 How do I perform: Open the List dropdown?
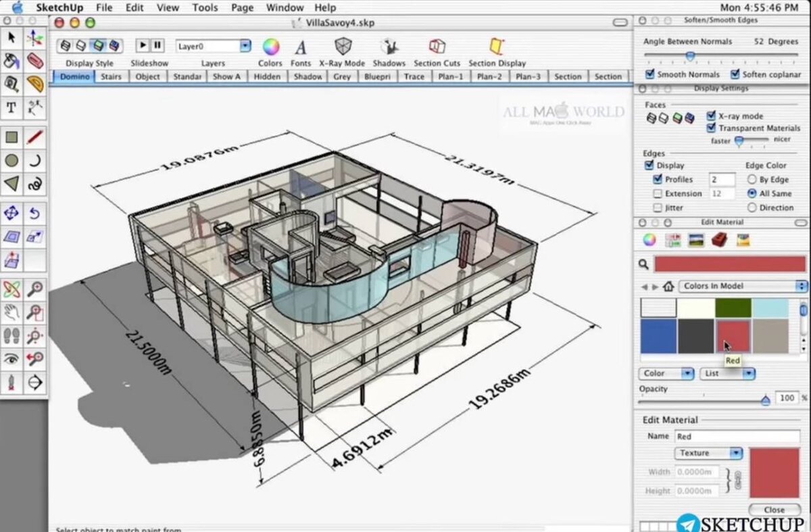727,373
